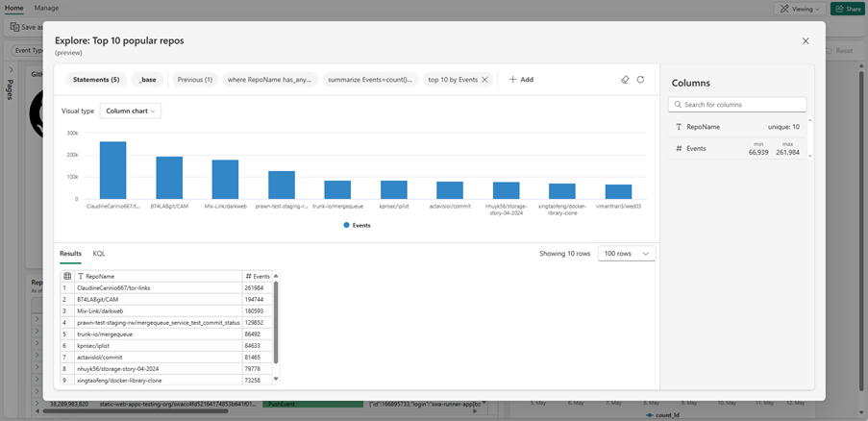Select the actavislol/commit table cell

(159, 358)
